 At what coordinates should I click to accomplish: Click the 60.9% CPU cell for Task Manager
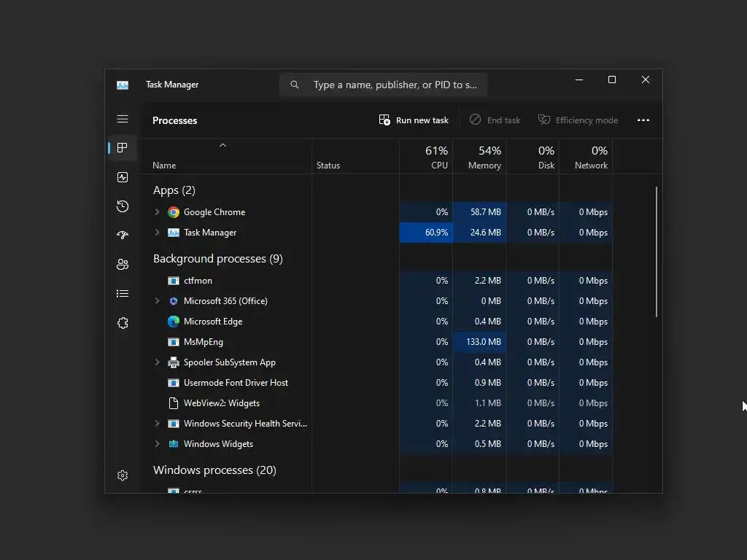pyautogui.click(x=426, y=233)
